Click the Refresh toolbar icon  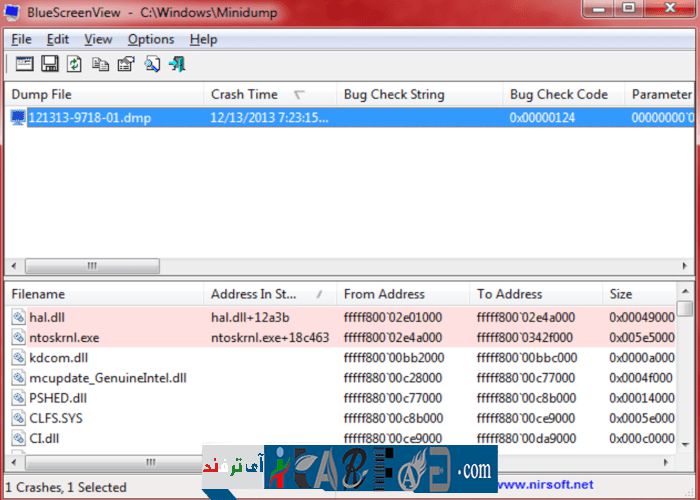click(74, 64)
